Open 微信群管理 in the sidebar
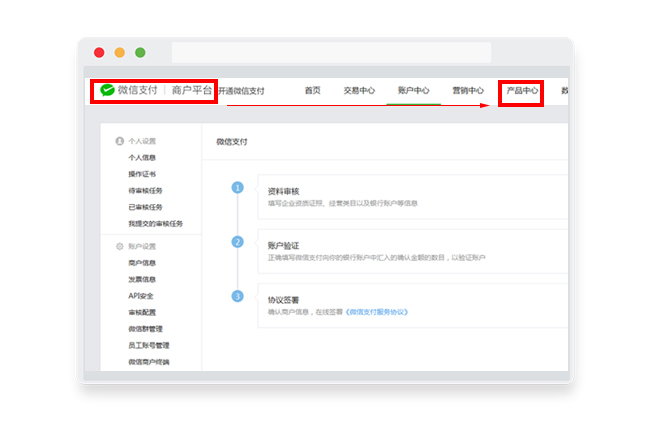Image resolution: width=660 pixels, height=430 pixels. click(146, 329)
